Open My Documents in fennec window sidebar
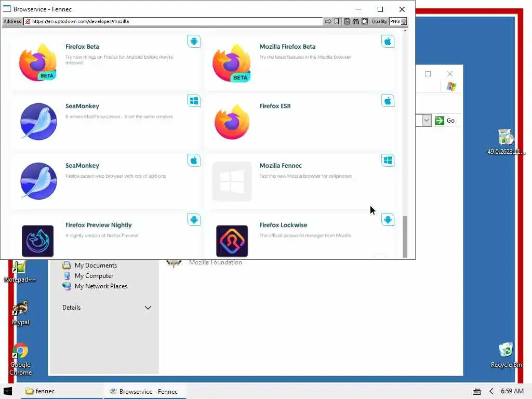 click(90, 265)
